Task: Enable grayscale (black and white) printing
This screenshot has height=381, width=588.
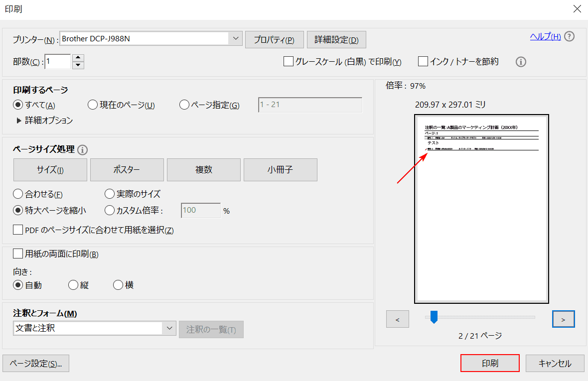Action: coord(289,61)
